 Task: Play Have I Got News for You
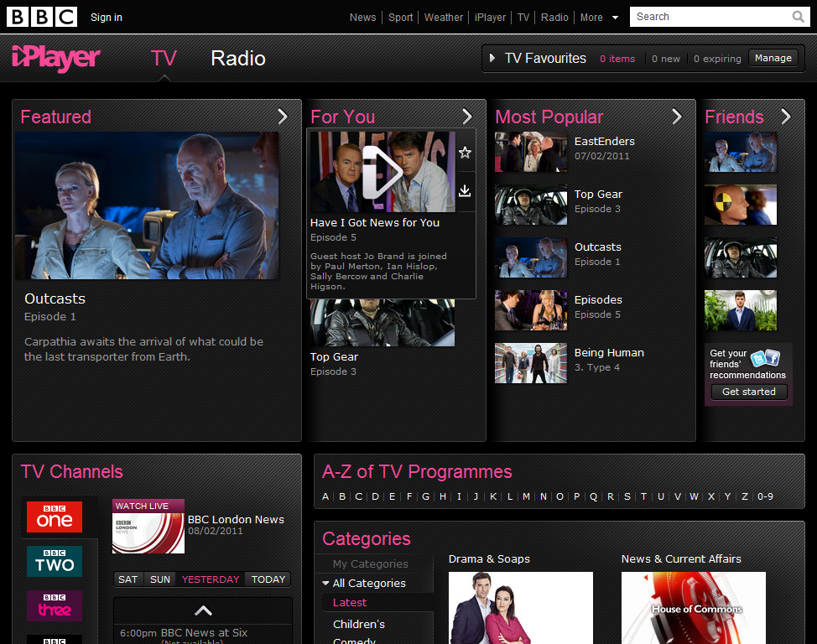[382, 172]
